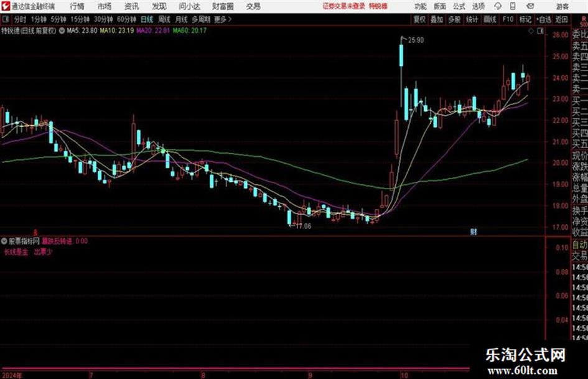Click the 统计 statistics button

(x=472, y=19)
